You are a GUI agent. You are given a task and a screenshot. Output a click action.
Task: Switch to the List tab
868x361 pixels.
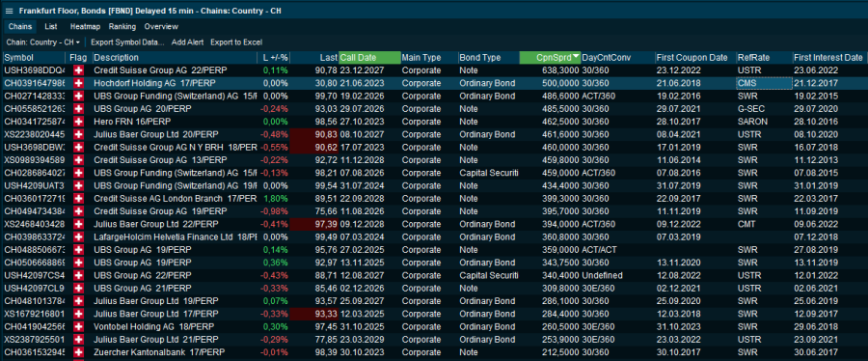click(x=51, y=27)
